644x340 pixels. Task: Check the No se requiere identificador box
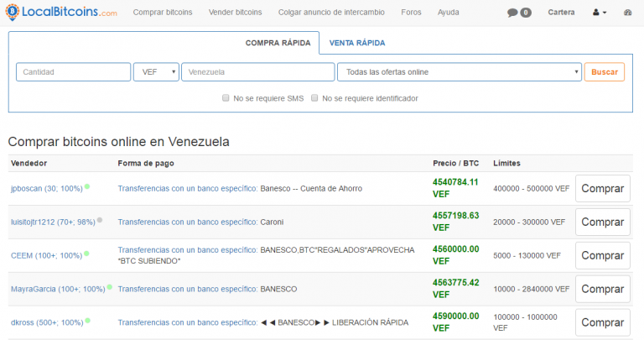click(x=314, y=98)
